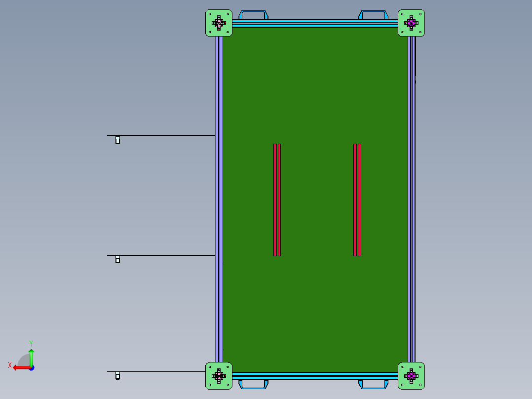Click the blue Z axis dot of the triad
Screen dimensions: 532x399
(x=32, y=368)
